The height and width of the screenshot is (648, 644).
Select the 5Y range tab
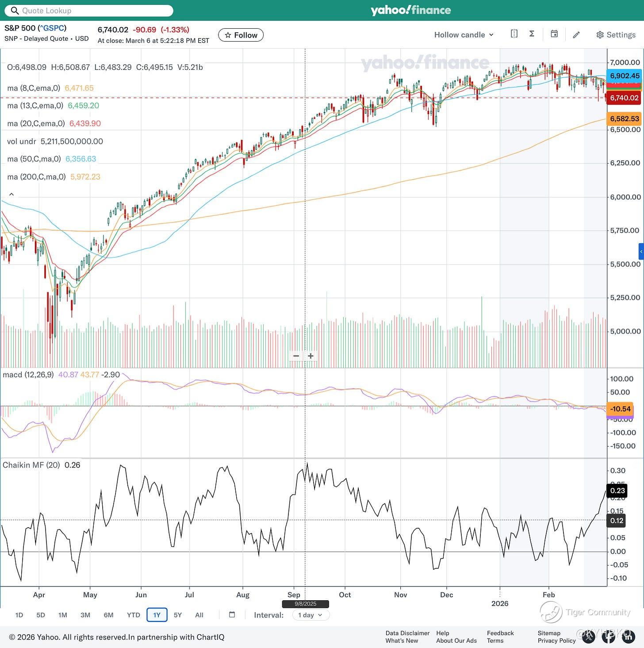point(178,615)
